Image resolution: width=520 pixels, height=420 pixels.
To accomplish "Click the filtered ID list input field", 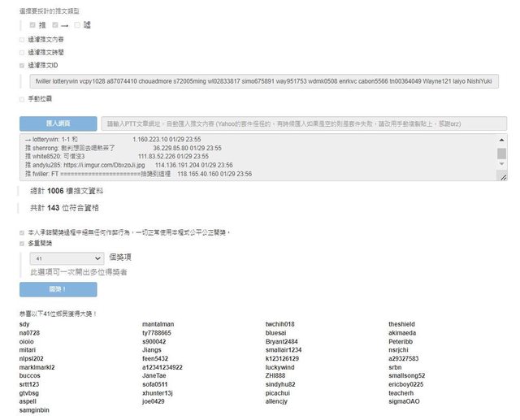I will click(x=263, y=81).
